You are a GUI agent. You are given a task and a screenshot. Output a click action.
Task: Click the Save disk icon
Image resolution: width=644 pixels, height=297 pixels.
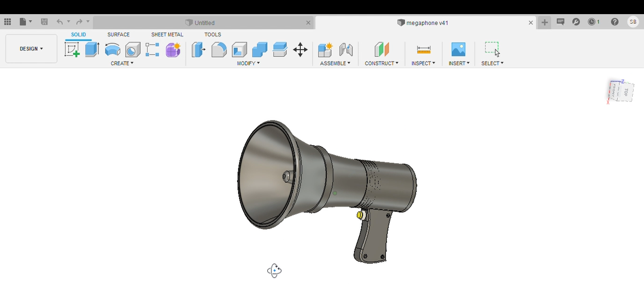[44, 22]
